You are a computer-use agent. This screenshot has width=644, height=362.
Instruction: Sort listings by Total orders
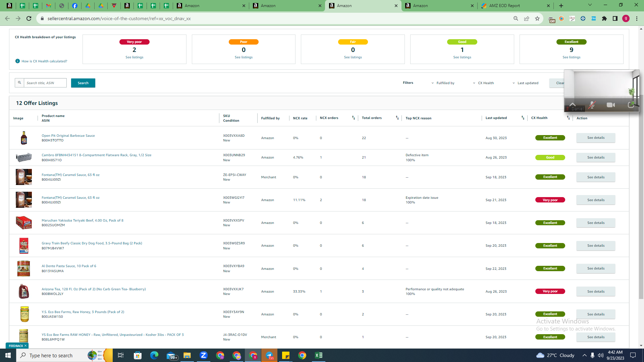397,118
